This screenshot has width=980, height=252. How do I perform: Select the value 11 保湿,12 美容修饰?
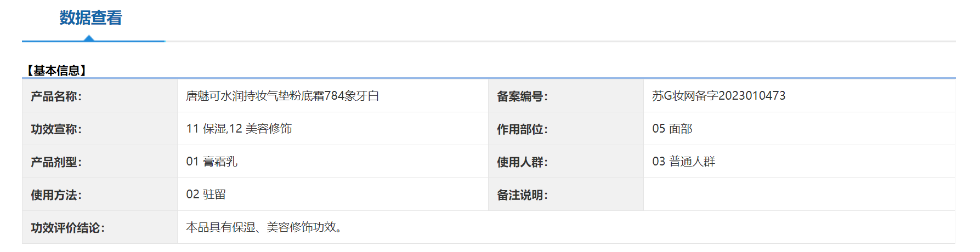[239, 129]
